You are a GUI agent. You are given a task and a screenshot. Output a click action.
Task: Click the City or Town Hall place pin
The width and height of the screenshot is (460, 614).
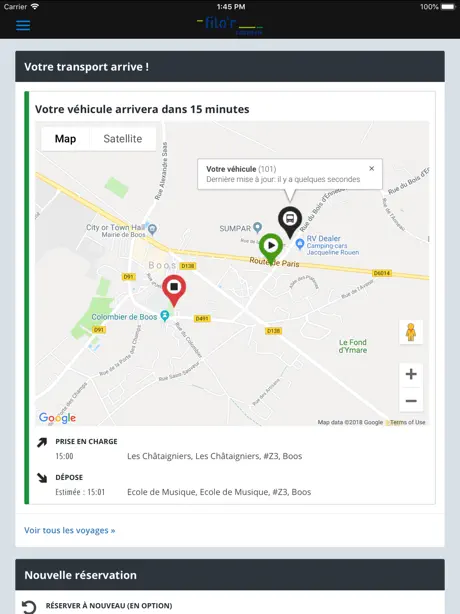(152, 229)
